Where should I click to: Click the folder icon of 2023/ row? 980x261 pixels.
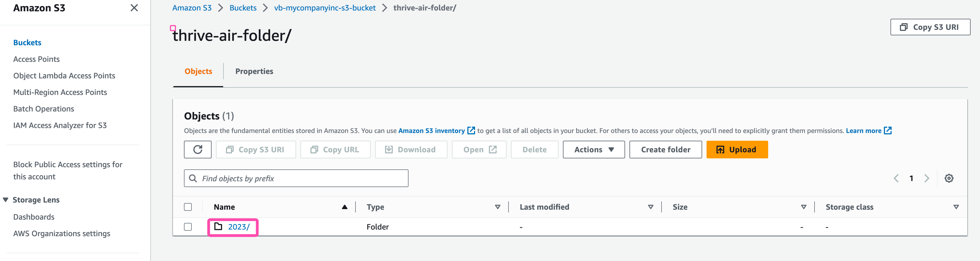(x=218, y=227)
